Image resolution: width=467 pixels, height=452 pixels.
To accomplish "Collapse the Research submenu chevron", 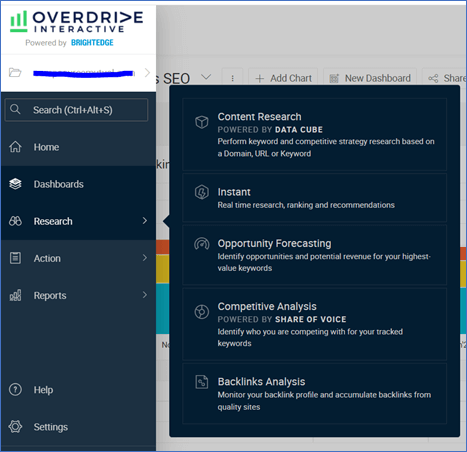I will click(144, 221).
